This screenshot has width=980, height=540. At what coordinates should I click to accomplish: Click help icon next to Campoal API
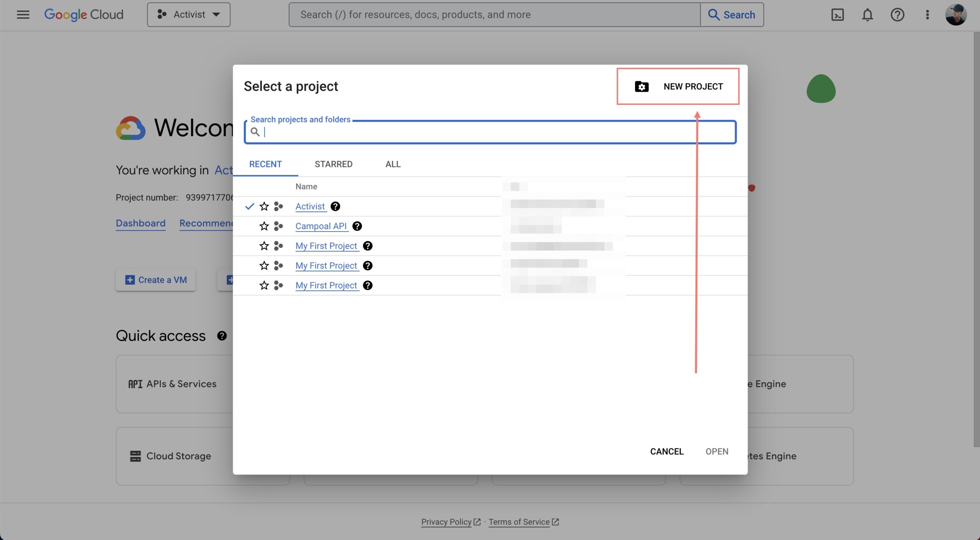click(357, 226)
